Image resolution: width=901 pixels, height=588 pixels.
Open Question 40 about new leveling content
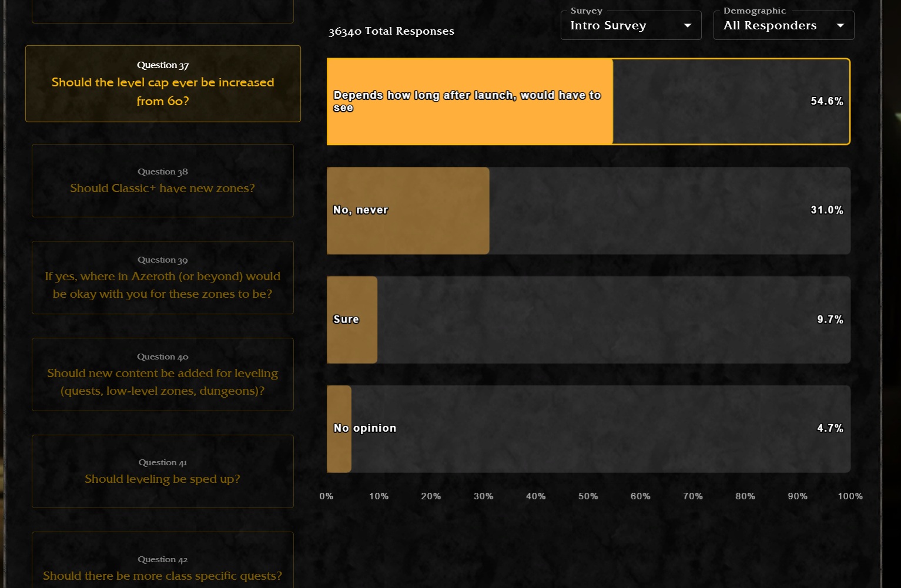(x=163, y=374)
